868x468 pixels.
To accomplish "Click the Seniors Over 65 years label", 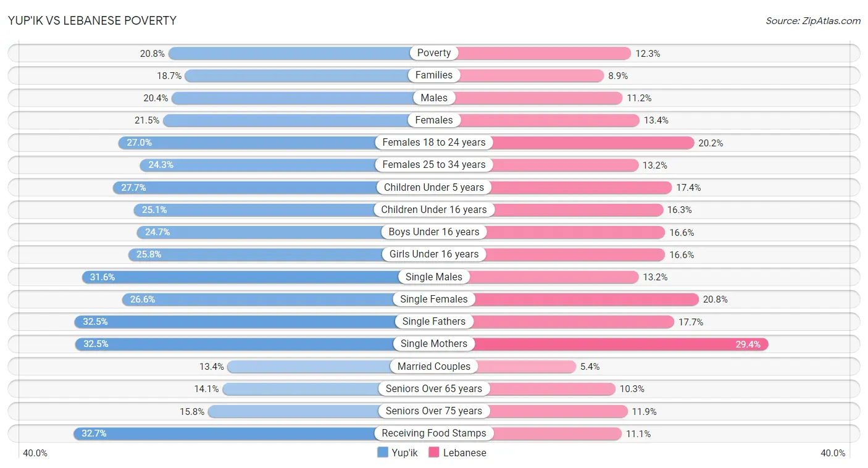I will click(434, 388).
